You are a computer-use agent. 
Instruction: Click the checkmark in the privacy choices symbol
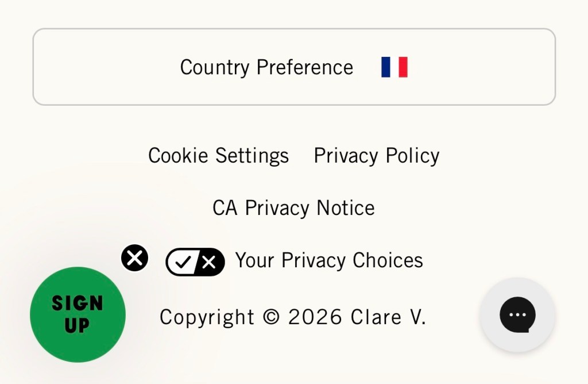click(184, 262)
